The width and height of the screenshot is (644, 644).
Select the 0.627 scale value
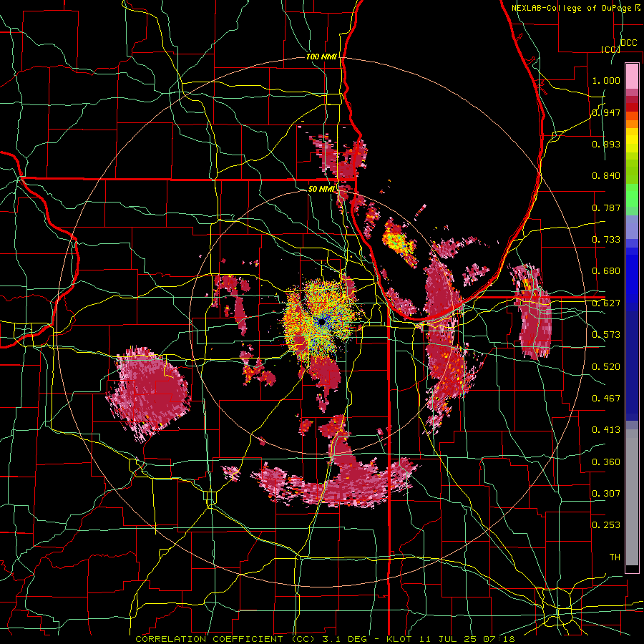point(606,303)
